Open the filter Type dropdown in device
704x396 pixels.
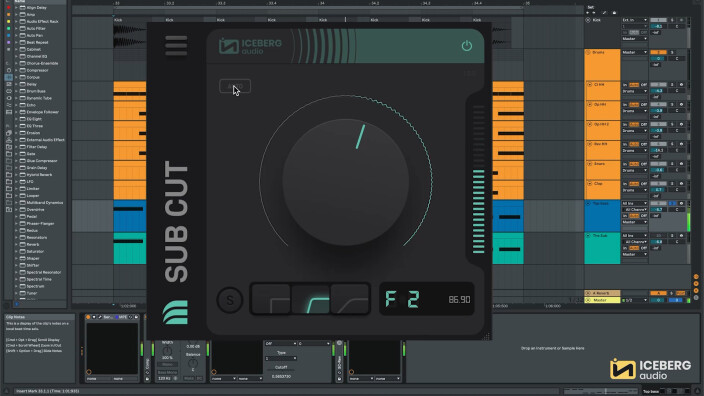click(x=281, y=358)
